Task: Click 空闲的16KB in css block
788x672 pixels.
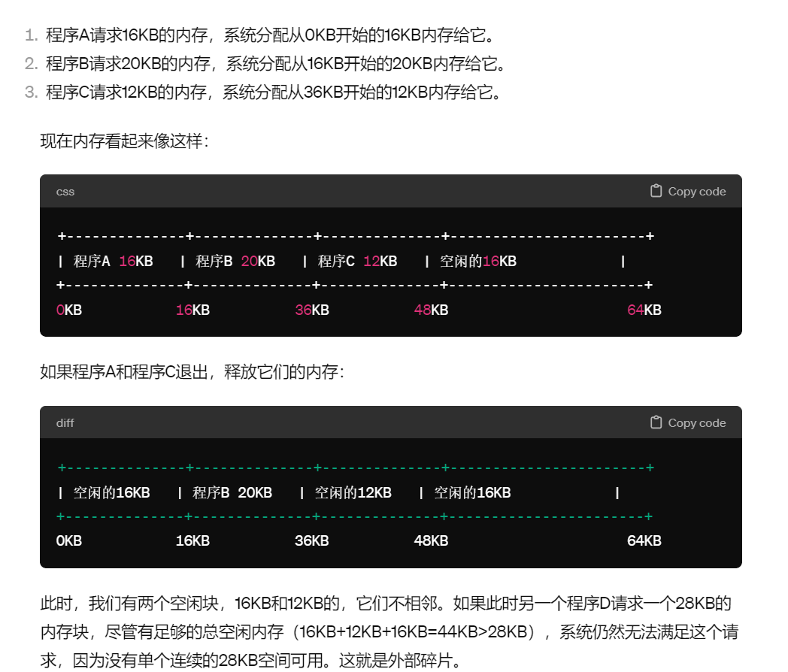Action: (478, 261)
